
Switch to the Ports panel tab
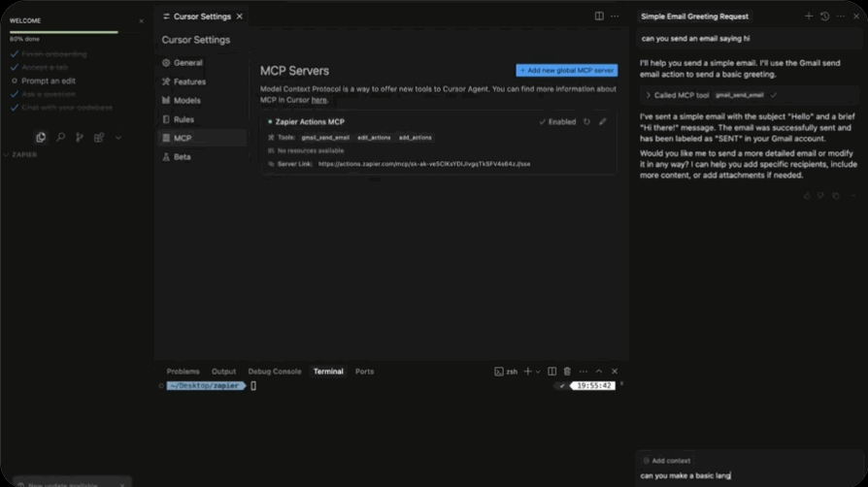pos(364,372)
